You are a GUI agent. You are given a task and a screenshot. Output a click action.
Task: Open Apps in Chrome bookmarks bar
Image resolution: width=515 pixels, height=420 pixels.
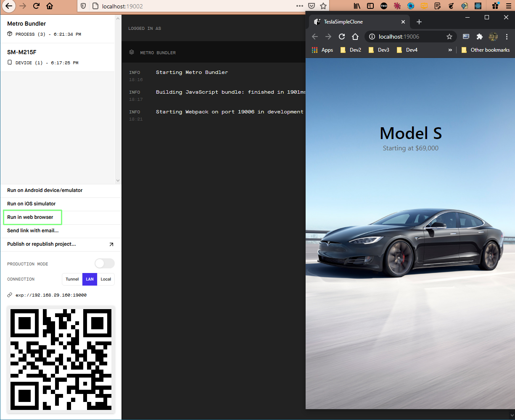322,50
